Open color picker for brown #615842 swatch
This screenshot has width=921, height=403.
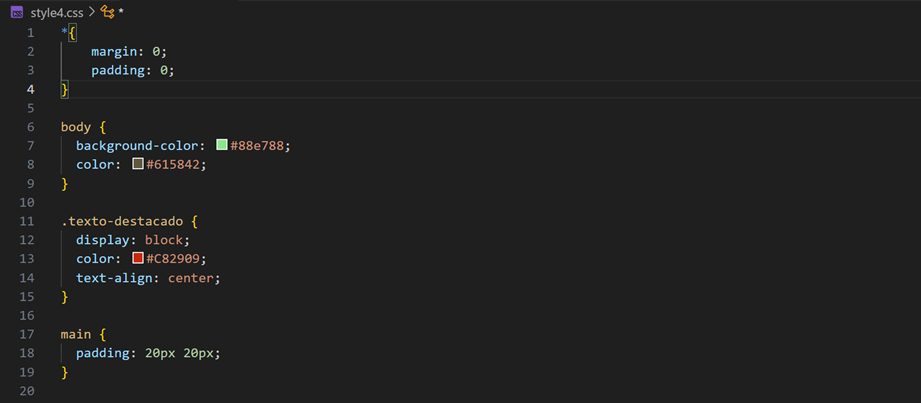pos(138,163)
